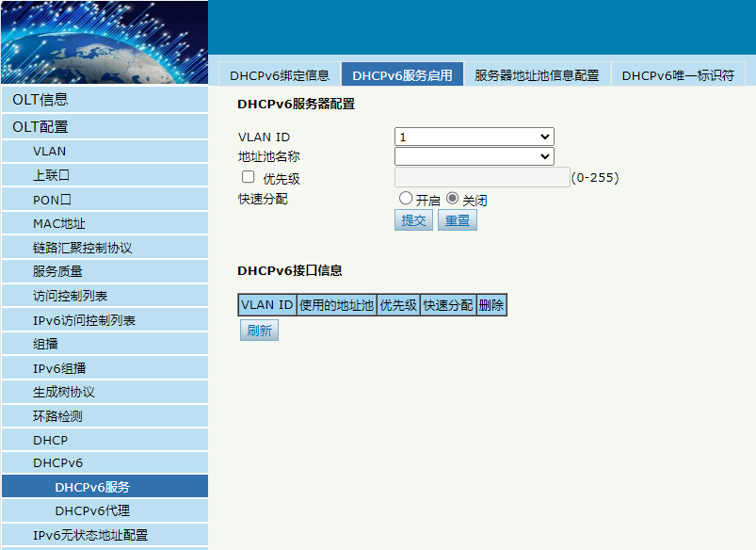756x550 pixels.
Task: Switch to DHCPv6服务启用 tab
Action: coord(402,74)
